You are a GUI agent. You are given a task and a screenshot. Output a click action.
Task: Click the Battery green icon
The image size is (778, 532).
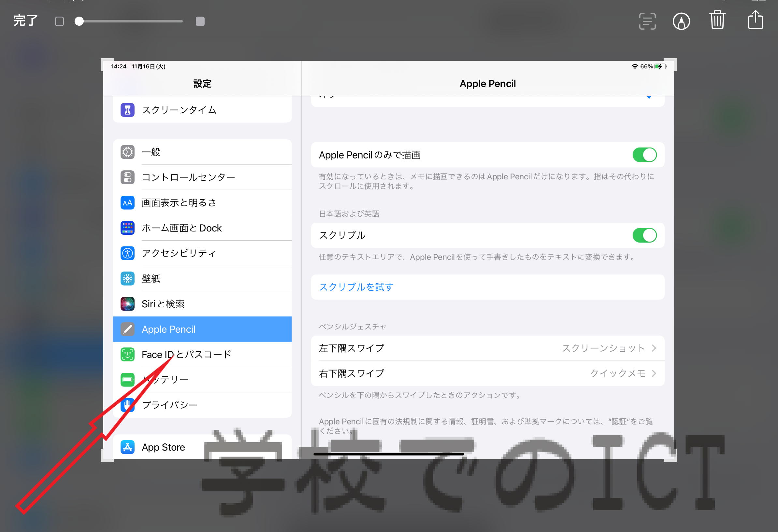coord(127,380)
